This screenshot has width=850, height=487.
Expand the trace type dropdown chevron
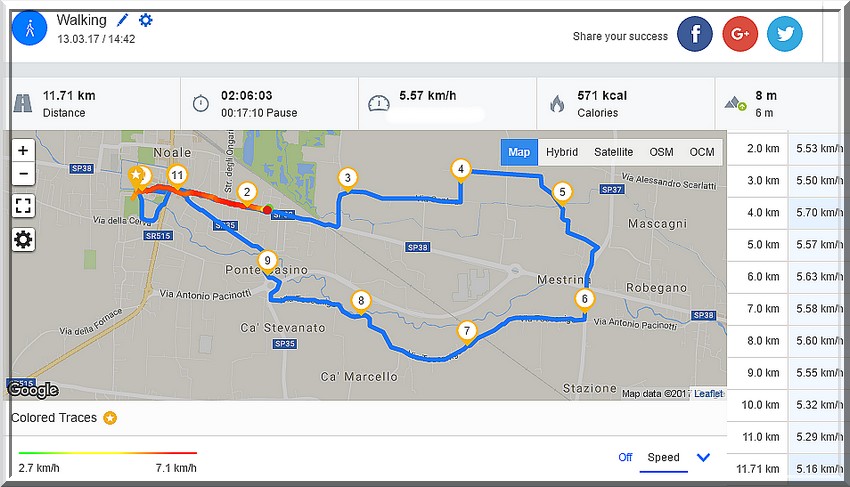point(703,457)
